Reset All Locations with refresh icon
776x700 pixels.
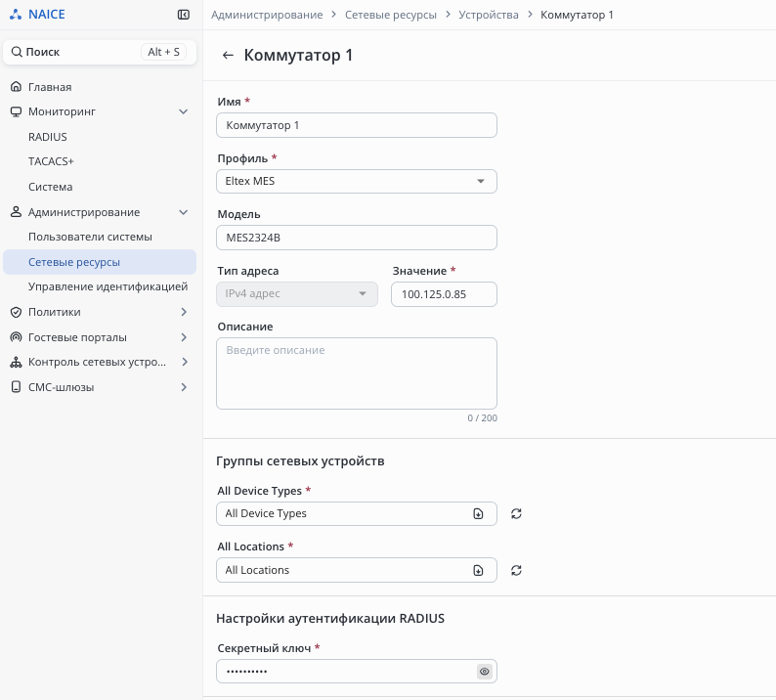point(516,570)
